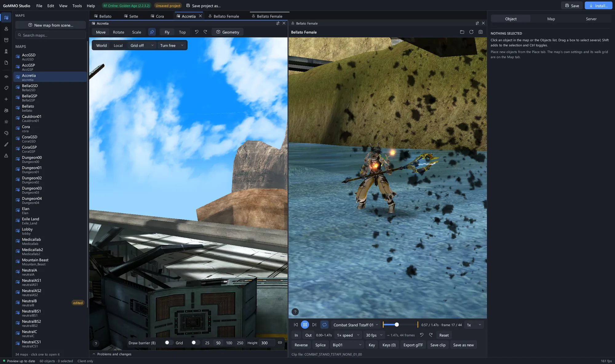The image size is (615, 364).
Task: Swap panes icon in Bellato Female panel header
Action: pos(477,23)
